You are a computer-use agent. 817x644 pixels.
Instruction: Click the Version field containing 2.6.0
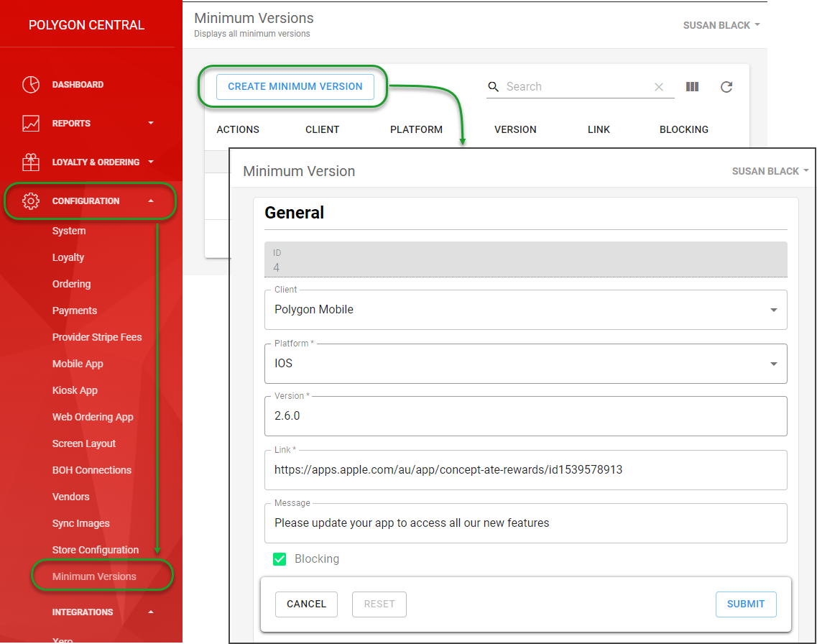[x=526, y=416]
